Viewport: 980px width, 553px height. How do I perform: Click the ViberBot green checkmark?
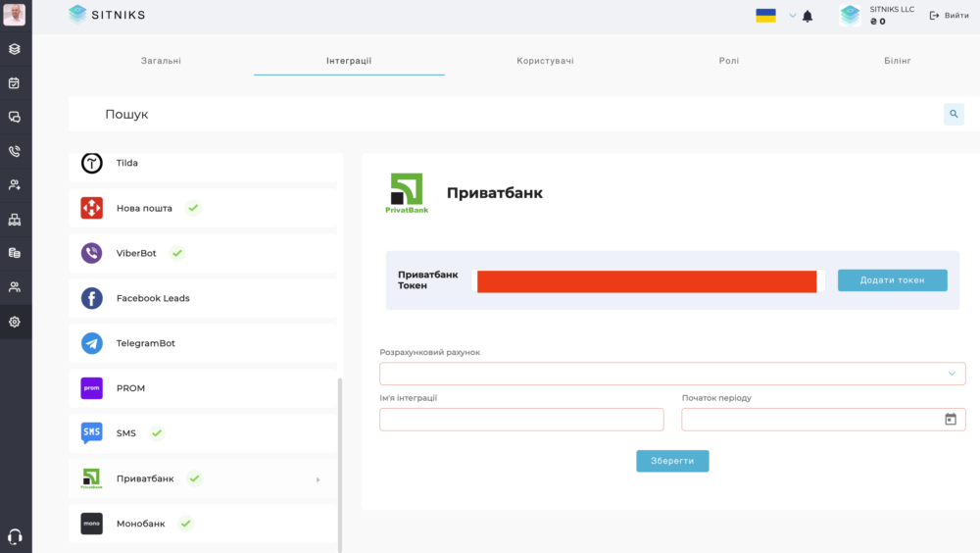pyautogui.click(x=177, y=253)
